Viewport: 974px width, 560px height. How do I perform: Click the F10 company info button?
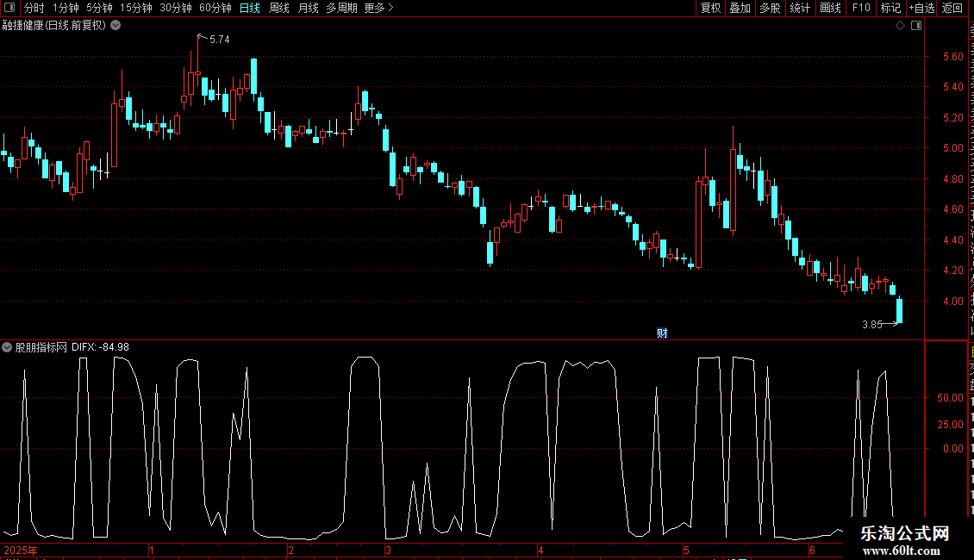tap(861, 8)
